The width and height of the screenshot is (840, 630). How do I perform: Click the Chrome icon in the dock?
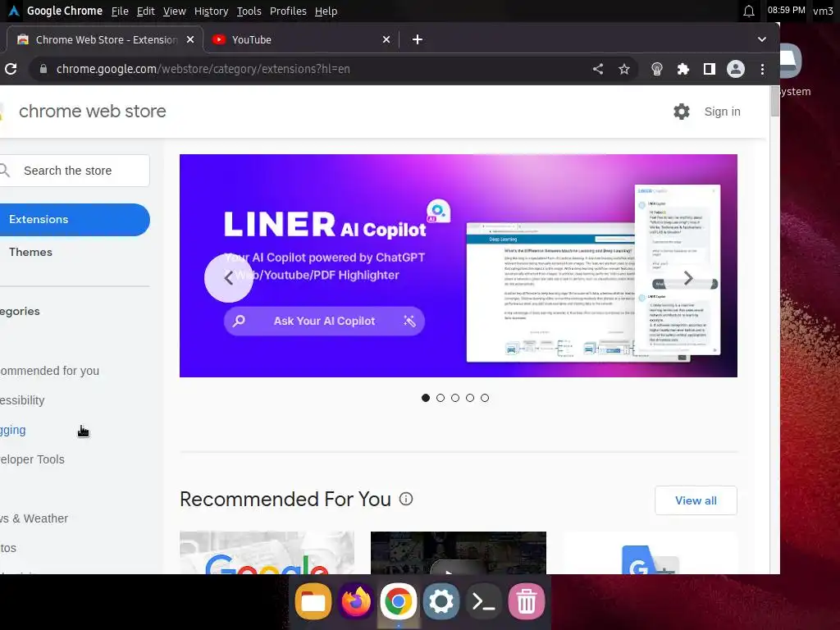point(398,601)
